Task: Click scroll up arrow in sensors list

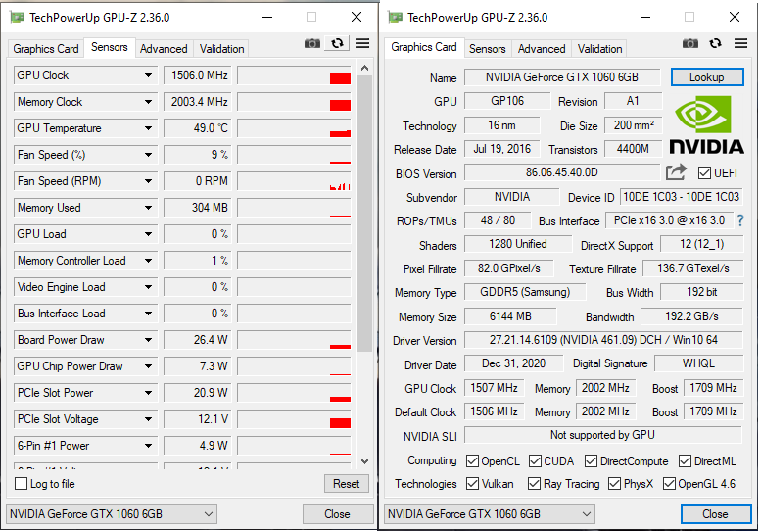Action: pyautogui.click(x=365, y=68)
